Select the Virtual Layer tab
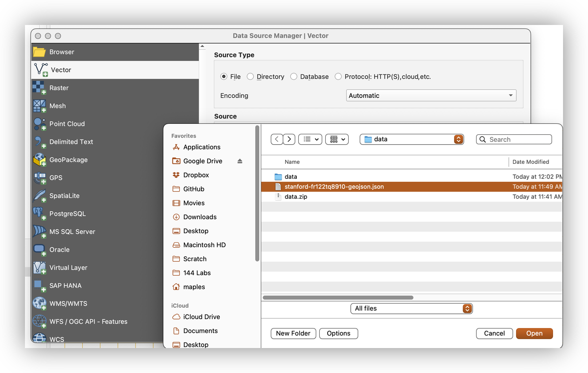Image resolution: width=588 pixels, height=373 pixels. point(68,268)
